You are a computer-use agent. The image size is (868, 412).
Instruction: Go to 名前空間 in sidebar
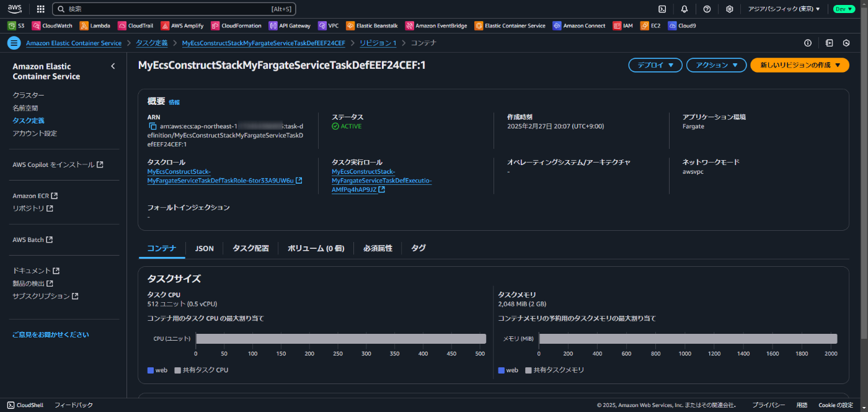[x=25, y=108]
